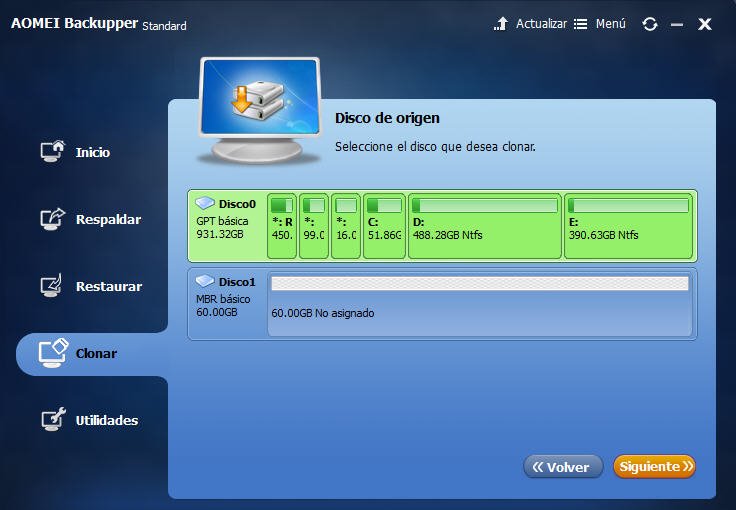
Task: Click the Actualizar link text
Action: click(x=542, y=23)
